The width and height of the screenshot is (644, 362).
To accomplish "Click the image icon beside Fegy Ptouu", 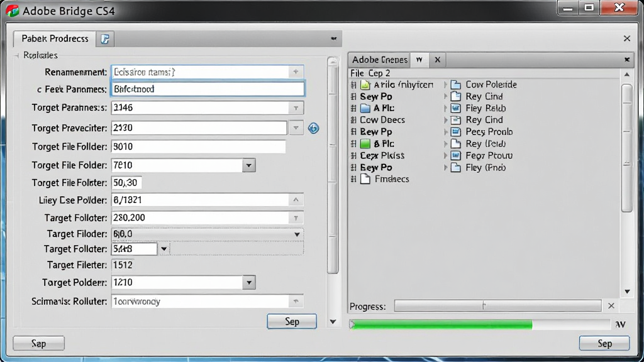I will pyautogui.click(x=455, y=156).
